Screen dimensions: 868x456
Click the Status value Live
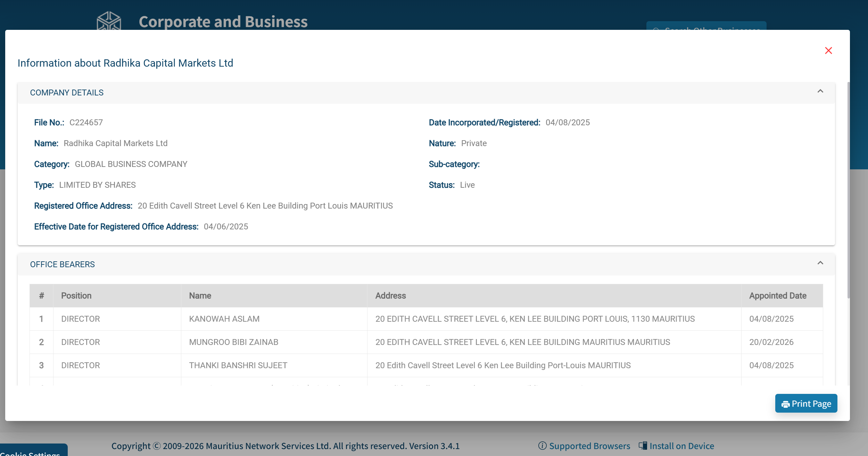[x=467, y=185]
